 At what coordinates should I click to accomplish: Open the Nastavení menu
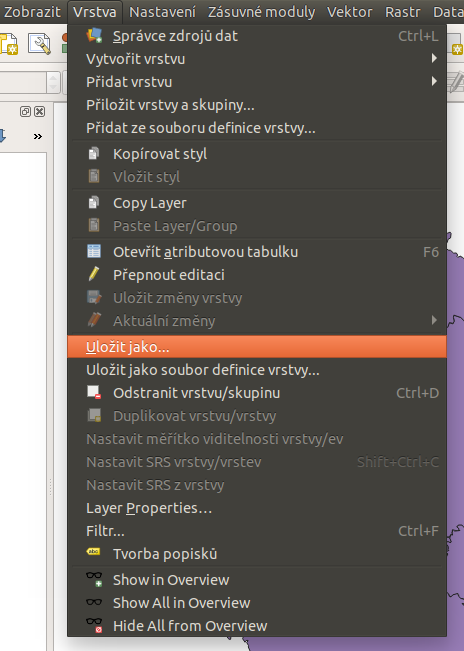point(162,12)
